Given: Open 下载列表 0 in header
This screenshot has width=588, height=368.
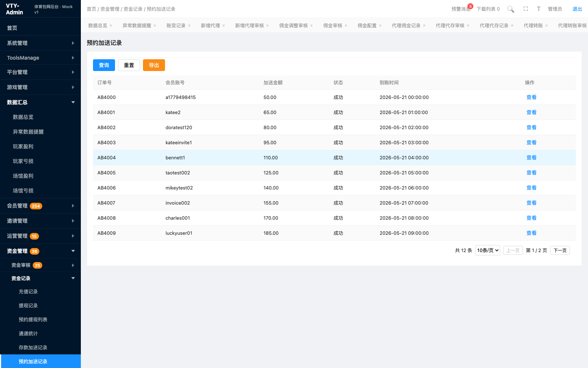Looking at the screenshot, I should click(488, 9).
